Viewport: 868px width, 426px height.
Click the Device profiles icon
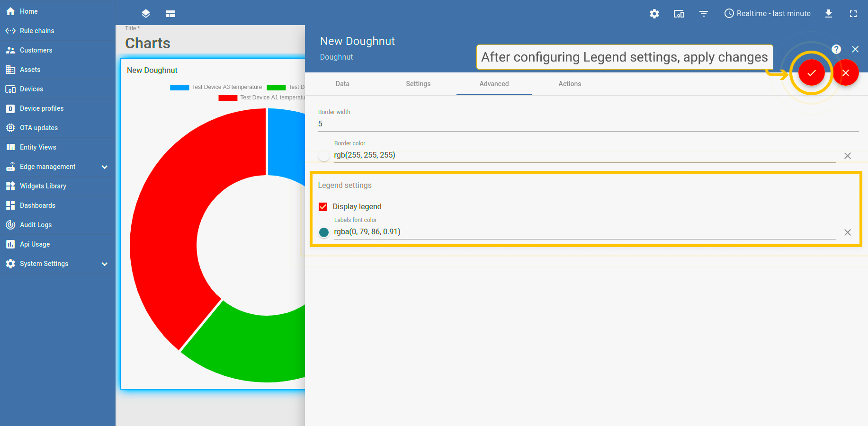(10, 108)
